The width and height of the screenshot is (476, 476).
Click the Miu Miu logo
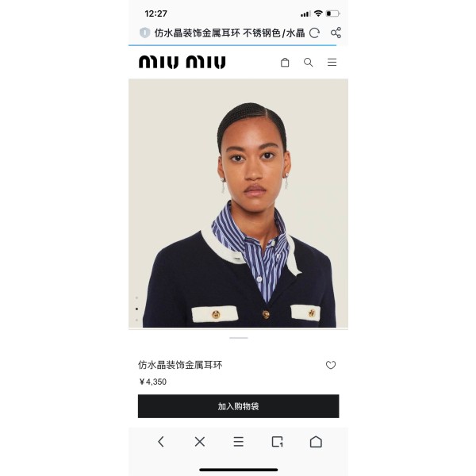(x=182, y=62)
